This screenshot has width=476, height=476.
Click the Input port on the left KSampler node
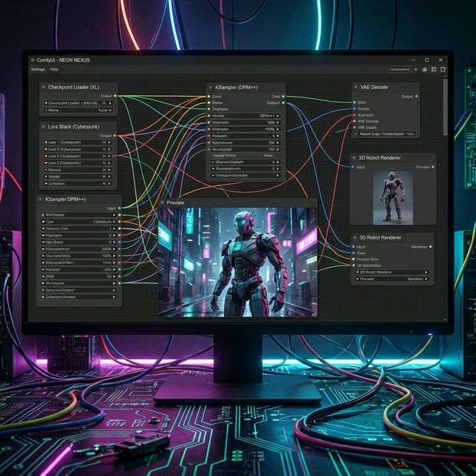(119, 208)
